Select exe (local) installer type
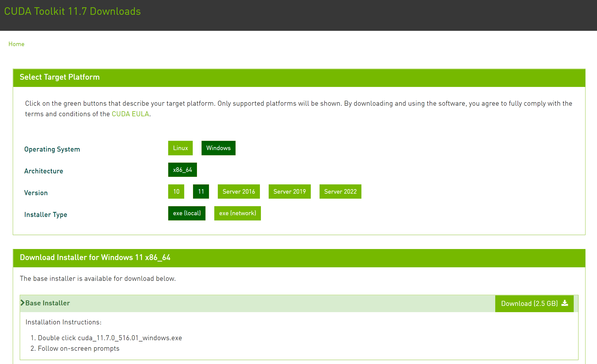Screen dimensions: 597x364 (187, 213)
